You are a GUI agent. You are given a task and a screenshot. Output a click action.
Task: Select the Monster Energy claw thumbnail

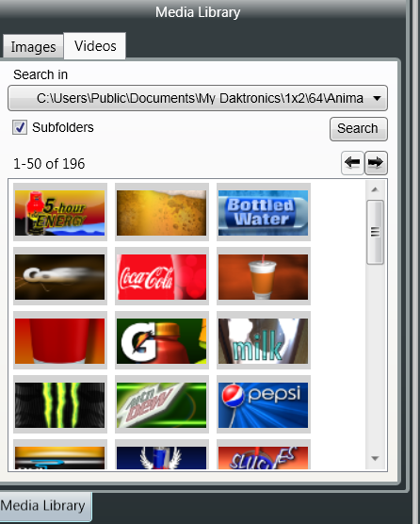60,405
